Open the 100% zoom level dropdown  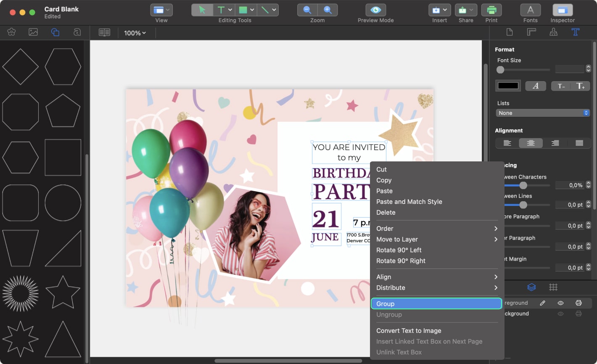[x=135, y=33]
